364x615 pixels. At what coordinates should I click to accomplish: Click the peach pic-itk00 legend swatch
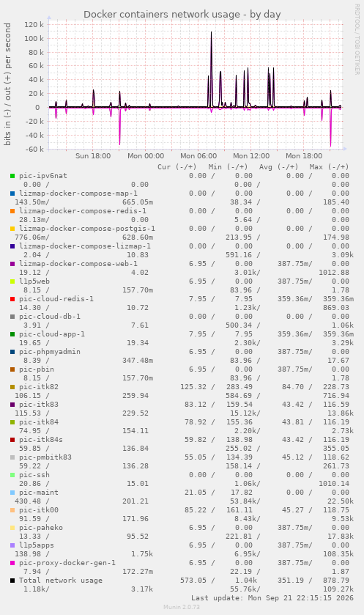12,510
